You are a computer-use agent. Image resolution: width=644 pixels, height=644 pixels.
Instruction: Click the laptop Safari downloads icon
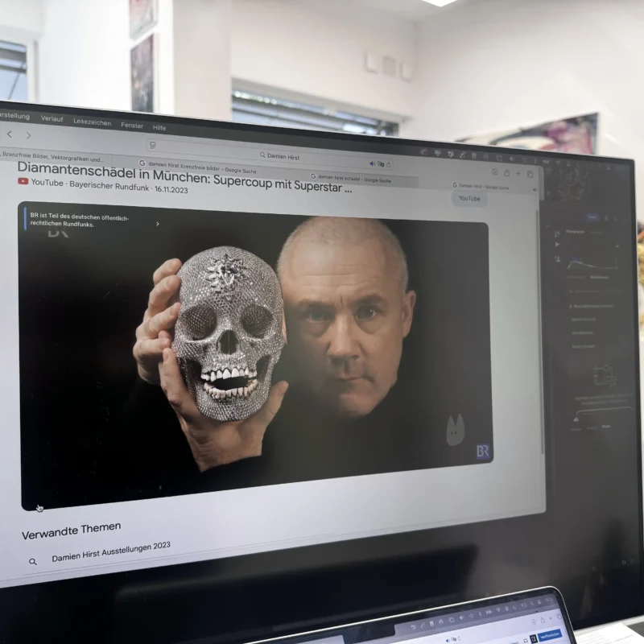point(534,621)
